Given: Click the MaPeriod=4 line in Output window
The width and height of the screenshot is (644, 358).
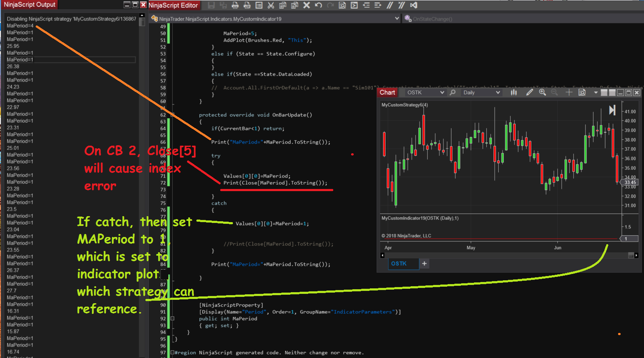Looking at the screenshot, I should point(20,26).
